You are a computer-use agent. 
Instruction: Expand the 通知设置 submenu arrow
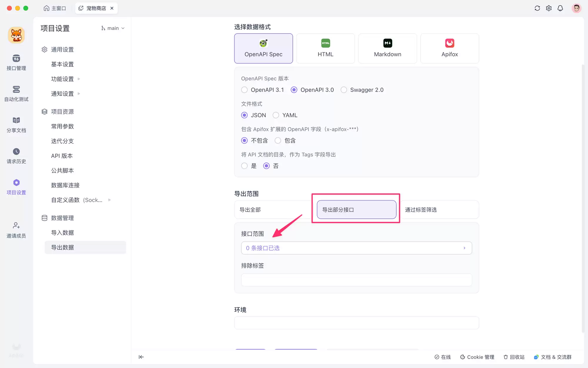[79, 94]
